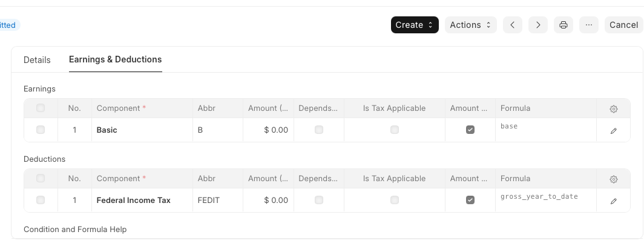Open the three-dot more options menu

588,25
